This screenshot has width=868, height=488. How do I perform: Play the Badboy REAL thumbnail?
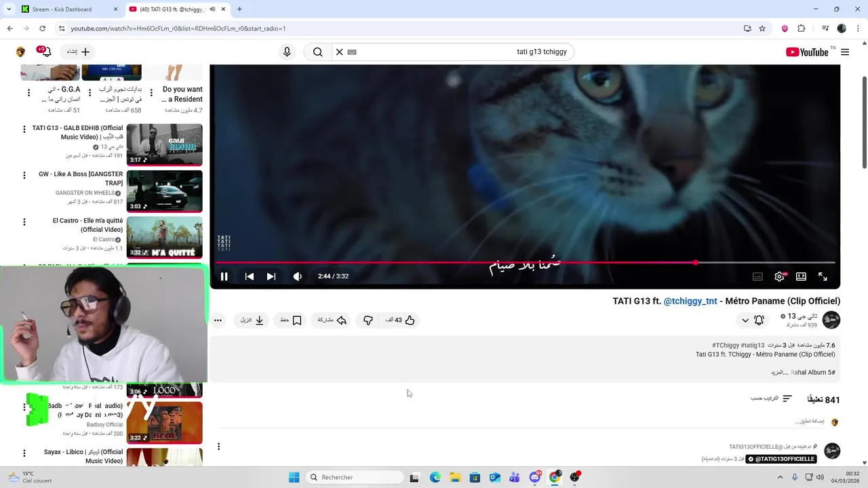pos(164,423)
